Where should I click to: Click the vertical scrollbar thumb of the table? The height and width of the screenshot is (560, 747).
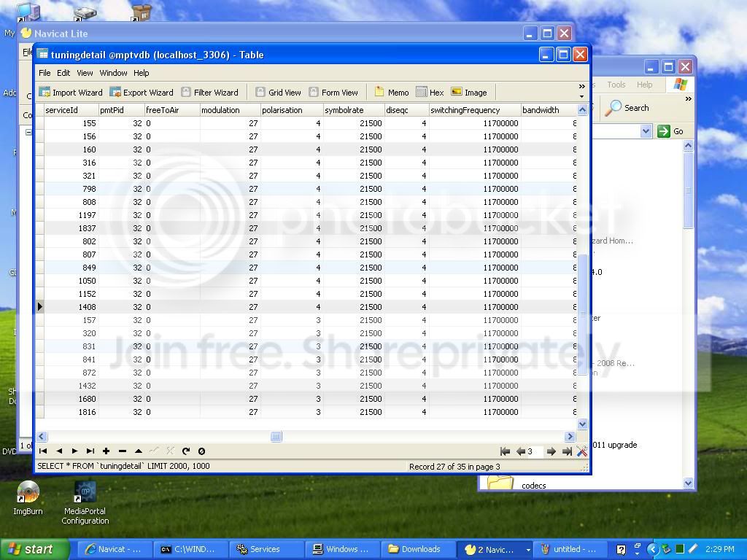[x=582, y=315]
